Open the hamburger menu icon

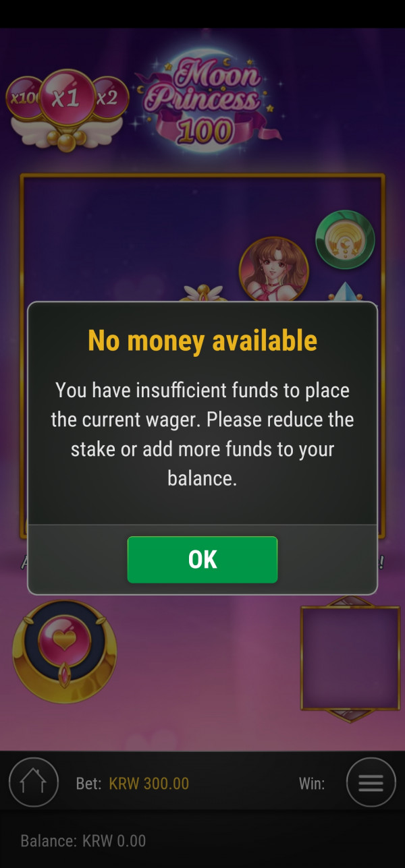(371, 782)
